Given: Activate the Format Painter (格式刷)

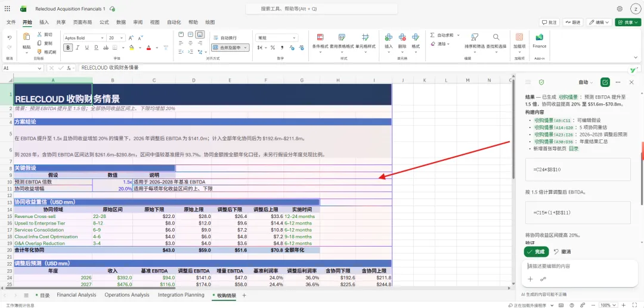Looking at the screenshot, I should click(39, 52).
